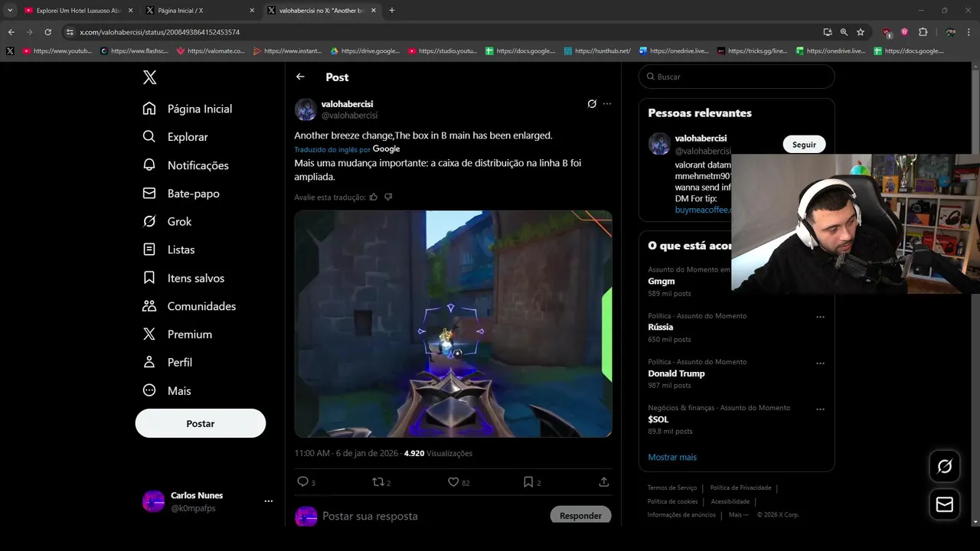Screen dimensions: 980x551
Task: Click Postar sua resposta field
Action: pos(370,517)
